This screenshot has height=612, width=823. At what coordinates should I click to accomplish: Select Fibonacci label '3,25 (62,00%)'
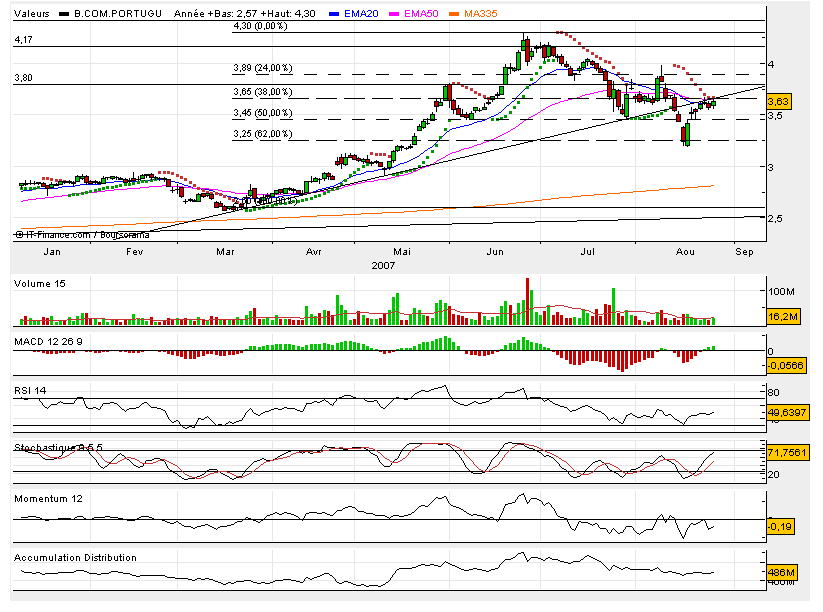263,134
